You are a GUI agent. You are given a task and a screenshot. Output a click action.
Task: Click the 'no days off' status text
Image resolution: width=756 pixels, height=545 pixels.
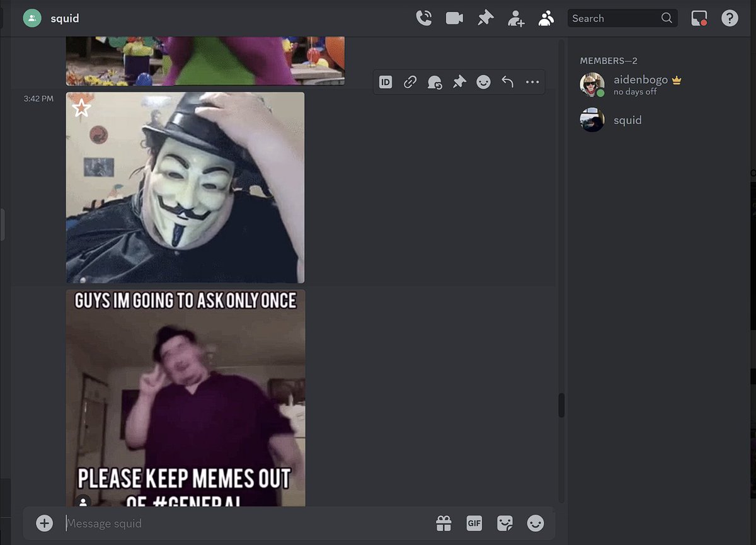point(635,92)
